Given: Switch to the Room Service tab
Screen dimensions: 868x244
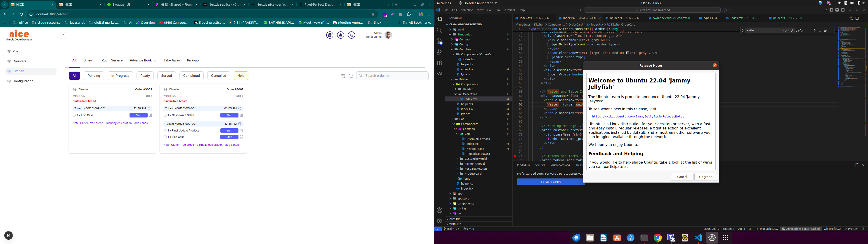Looking at the screenshot, I should coord(112,60).
